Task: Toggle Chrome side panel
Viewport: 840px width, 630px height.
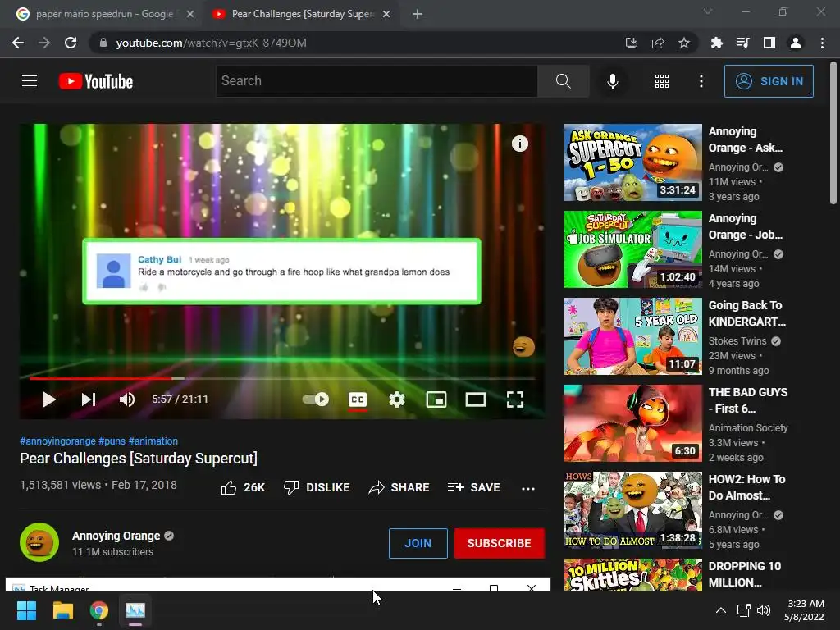Action: coord(769,43)
